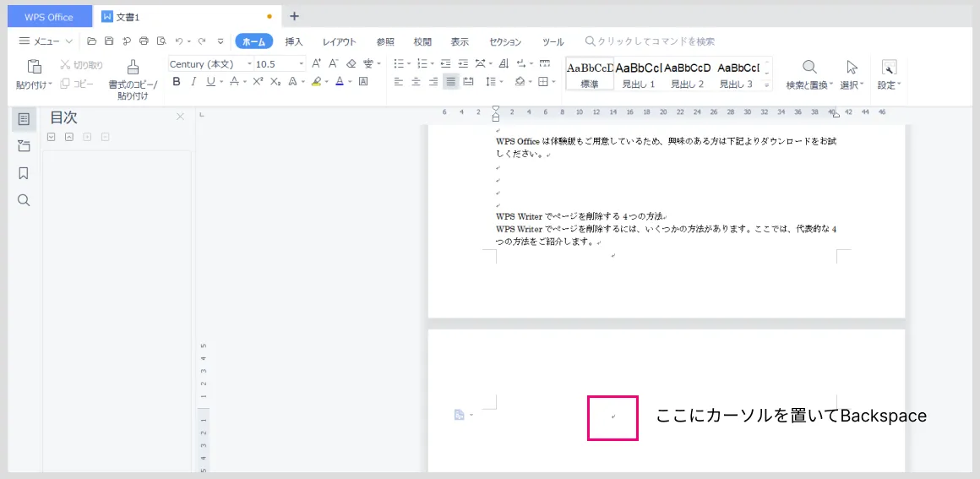980x479 pixels.
Task: Increase font size with the A+ icon
Action: [316, 64]
